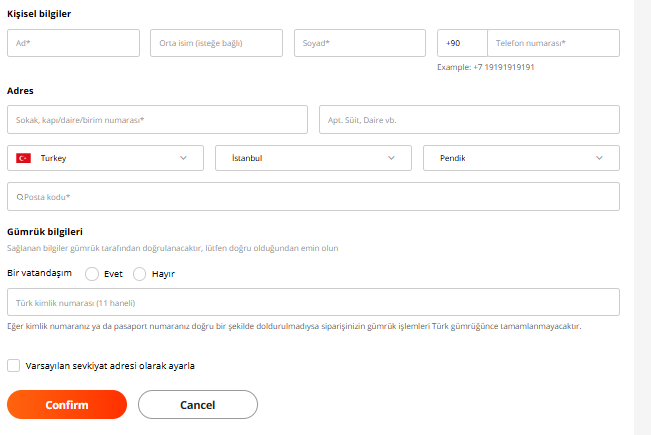The image size is (651, 435).
Task: Click the Telefon numarası input field
Action: tap(553, 43)
